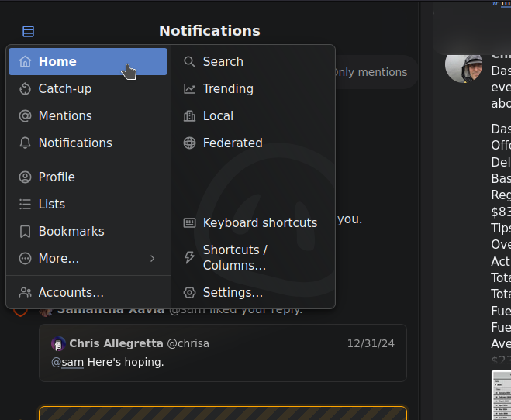
Task: Click the person circle icon for Profile
Action: coord(25,177)
